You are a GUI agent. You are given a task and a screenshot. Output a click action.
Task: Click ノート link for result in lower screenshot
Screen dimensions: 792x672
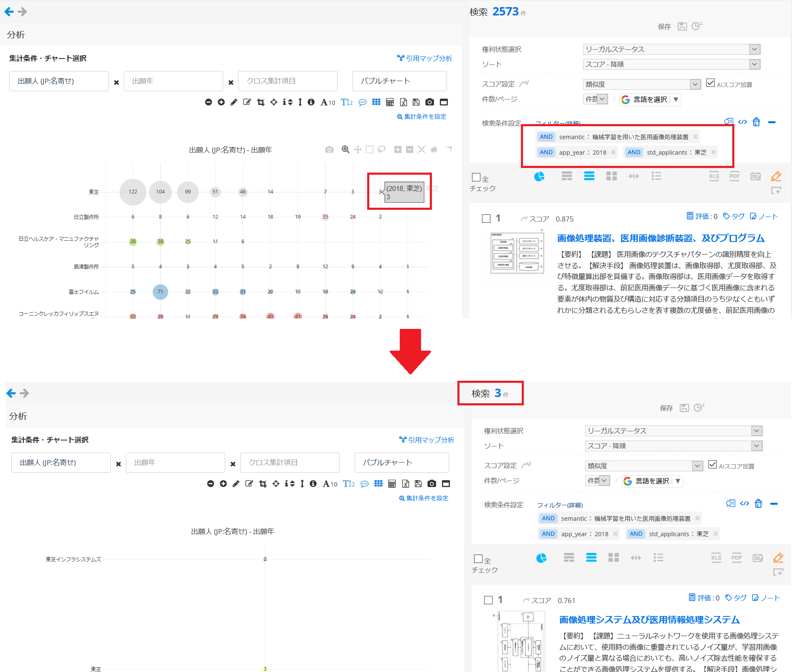coord(766,598)
